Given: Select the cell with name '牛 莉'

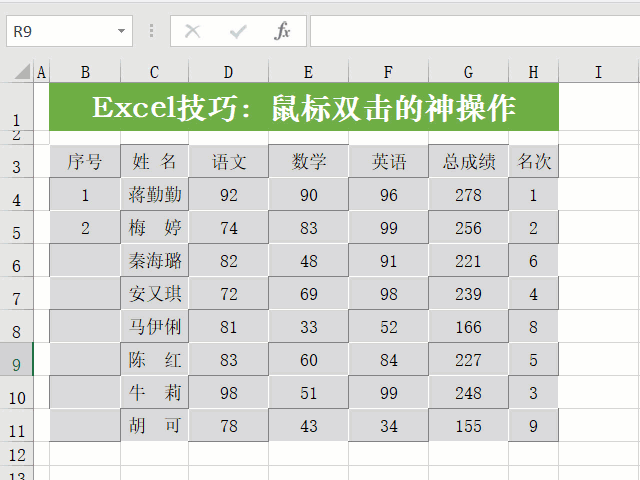Looking at the screenshot, I should point(154,393).
